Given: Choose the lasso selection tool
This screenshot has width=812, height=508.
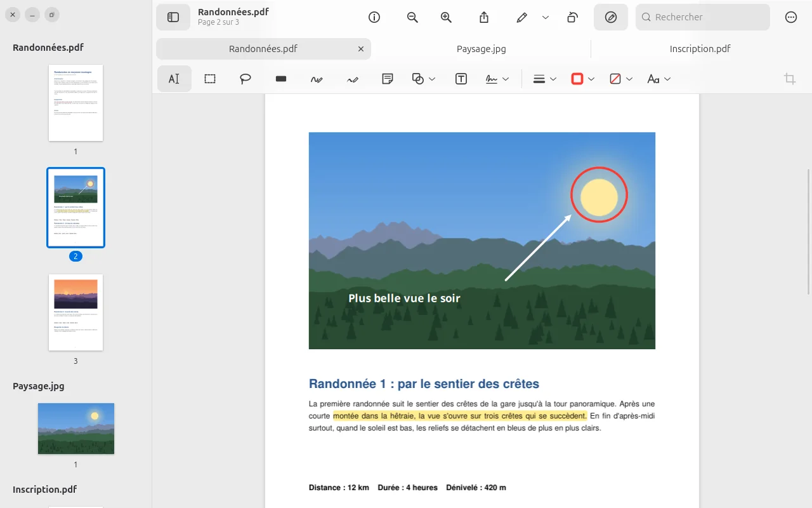Looking at the screenshot, I should 246,79.
